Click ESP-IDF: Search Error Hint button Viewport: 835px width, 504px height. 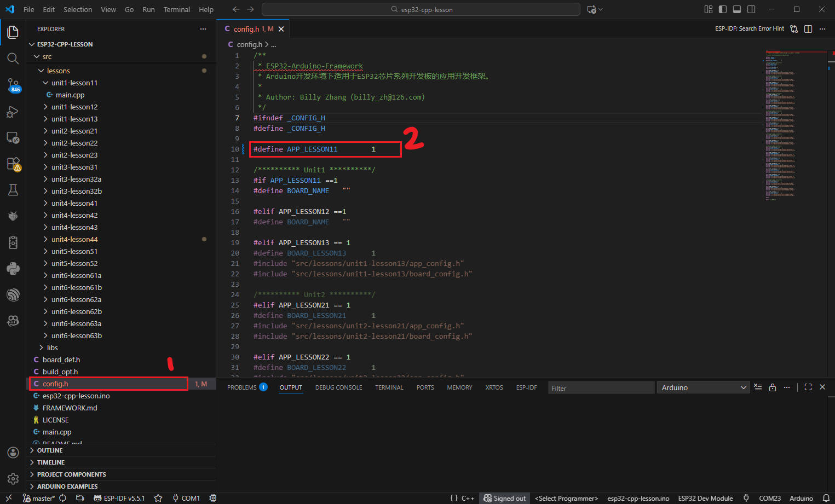(749, 28)
